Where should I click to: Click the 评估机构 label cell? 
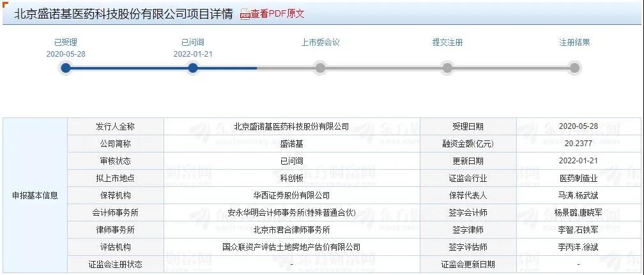click(116, 247)
